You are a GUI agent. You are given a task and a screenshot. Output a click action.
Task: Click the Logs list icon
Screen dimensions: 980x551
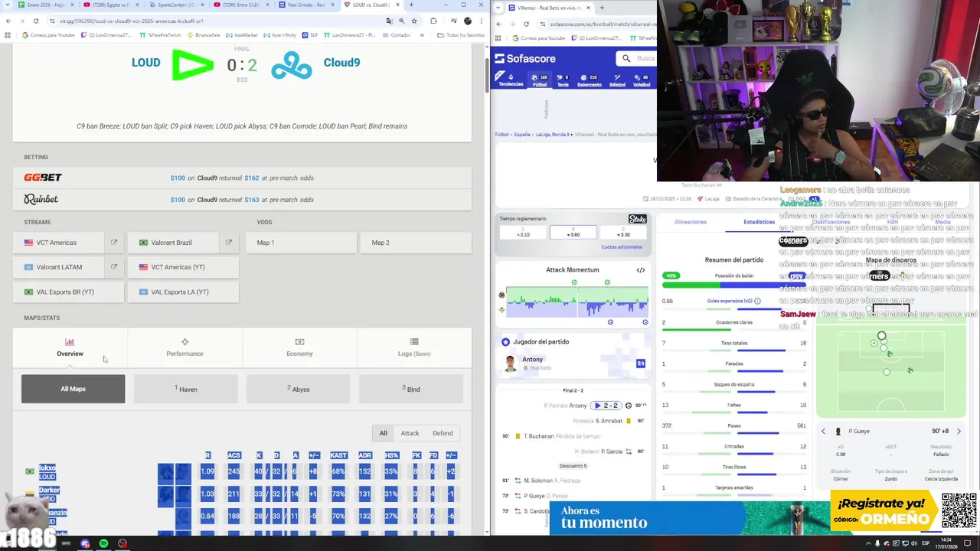[414, 342]
